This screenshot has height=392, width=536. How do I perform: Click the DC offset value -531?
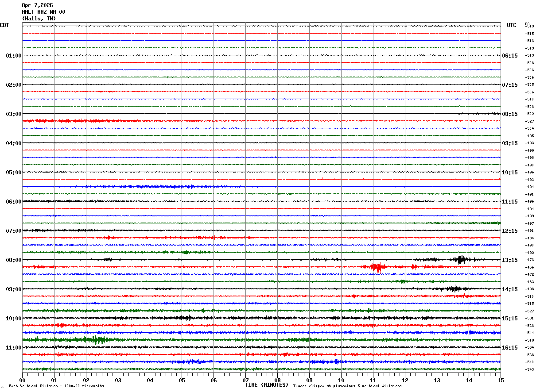point(529,319)
